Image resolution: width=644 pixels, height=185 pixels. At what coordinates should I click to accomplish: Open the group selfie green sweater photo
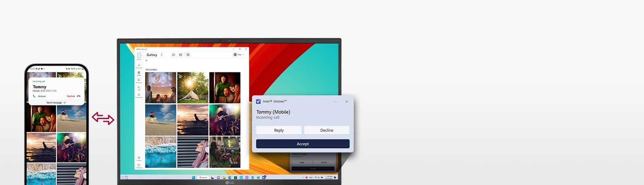click(225, 88)
